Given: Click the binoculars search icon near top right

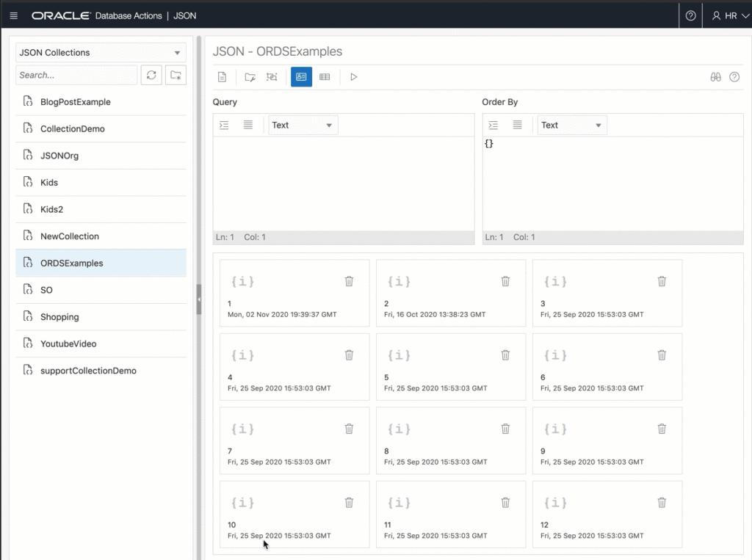Looking at the screenshot, I should point(715,76).
